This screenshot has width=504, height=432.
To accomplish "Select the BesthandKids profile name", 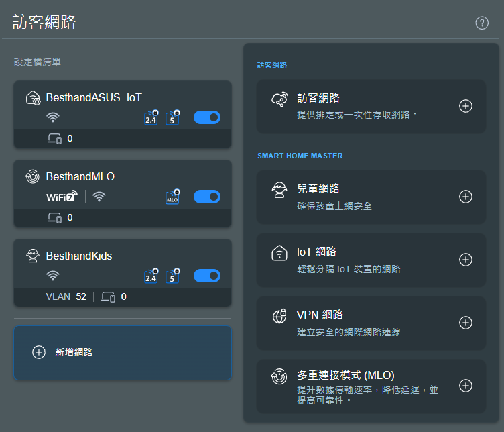I will point(78,256).
